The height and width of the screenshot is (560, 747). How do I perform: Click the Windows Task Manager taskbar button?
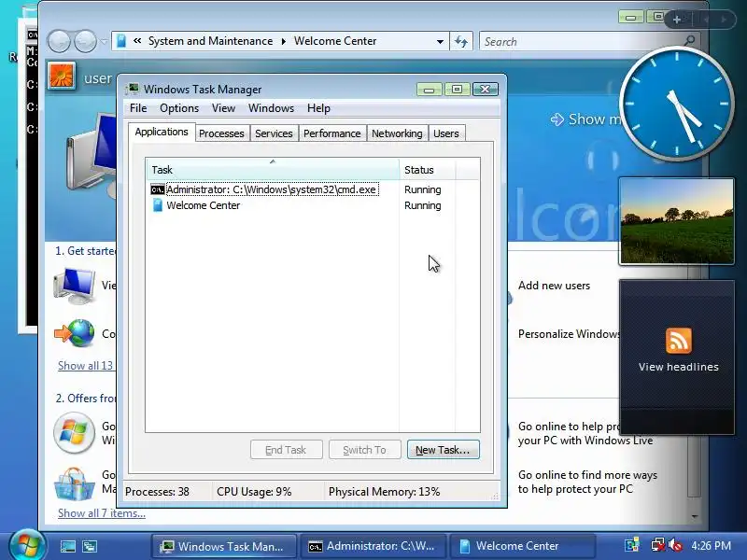(224, 546)
